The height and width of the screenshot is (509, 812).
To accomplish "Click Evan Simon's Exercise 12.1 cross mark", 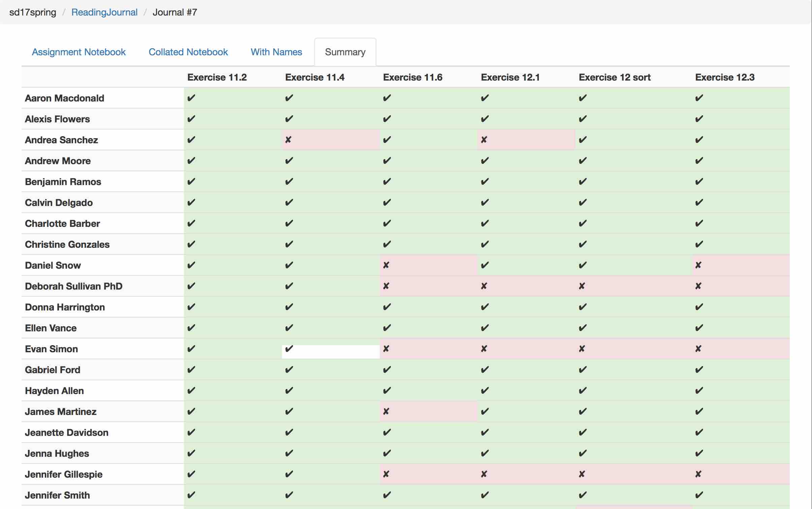I will tap(484, 349).
